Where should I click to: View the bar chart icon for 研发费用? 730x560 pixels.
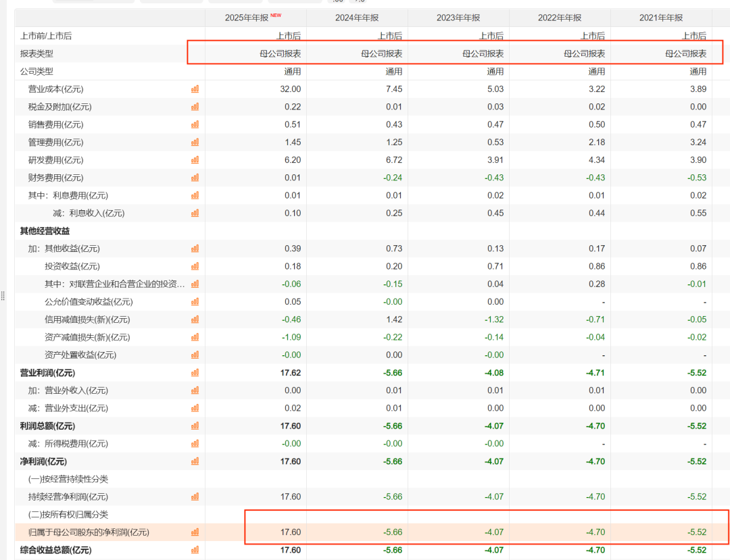click(195, 160)
